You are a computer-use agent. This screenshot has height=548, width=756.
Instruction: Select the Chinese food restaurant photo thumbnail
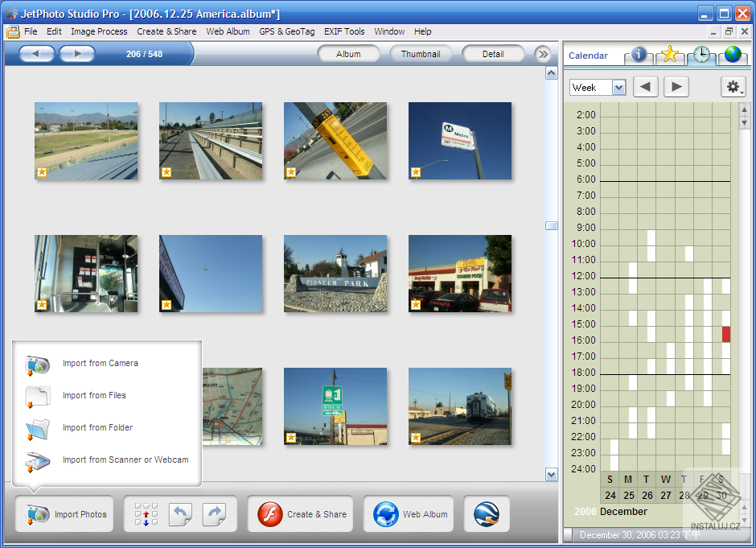pos(459,274)
